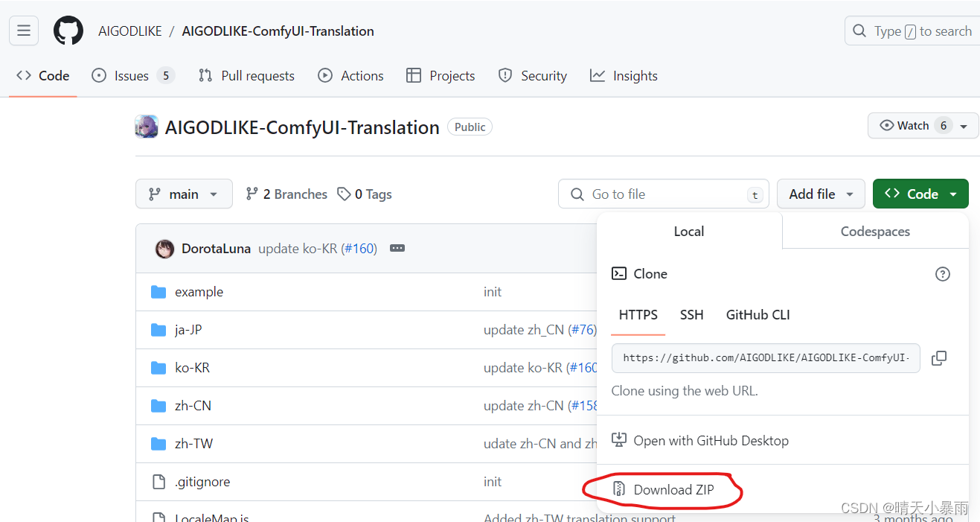Open the Pull requests tab
This screenshot has width=980, height=522.
click(246, 76)
